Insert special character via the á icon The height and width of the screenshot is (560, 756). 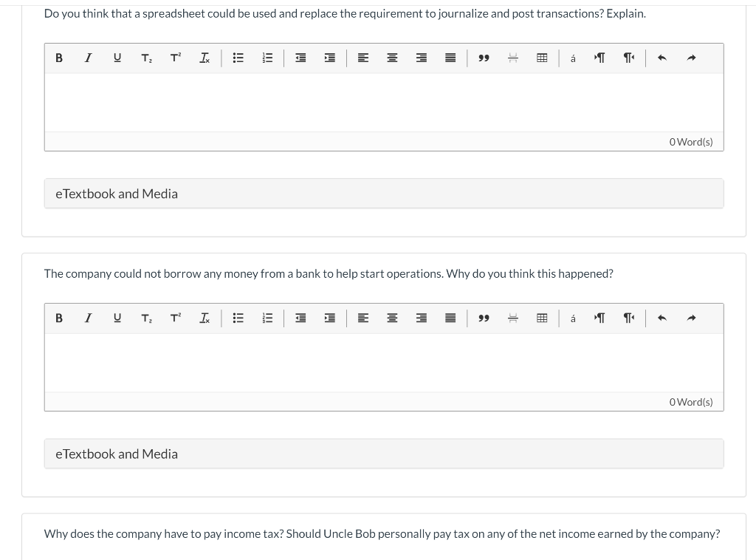click(x=573, y=58)
